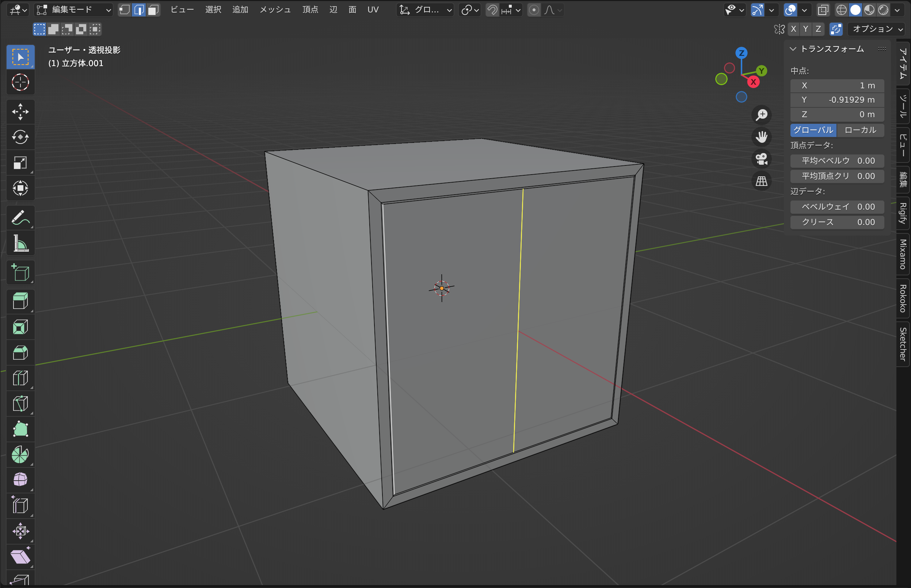911x588 pixels.
Task: Open the pivot point dropdown
Action: coord(470,9)
